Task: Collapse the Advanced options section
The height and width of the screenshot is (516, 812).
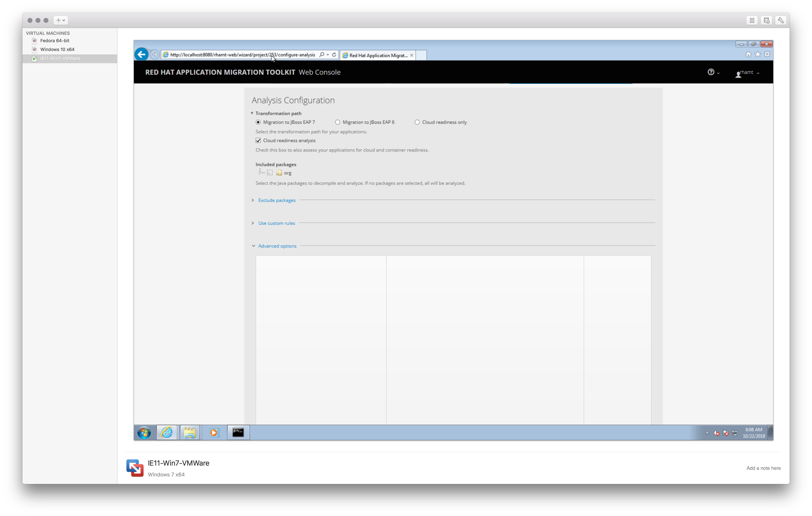Action: tap(277, 246)
